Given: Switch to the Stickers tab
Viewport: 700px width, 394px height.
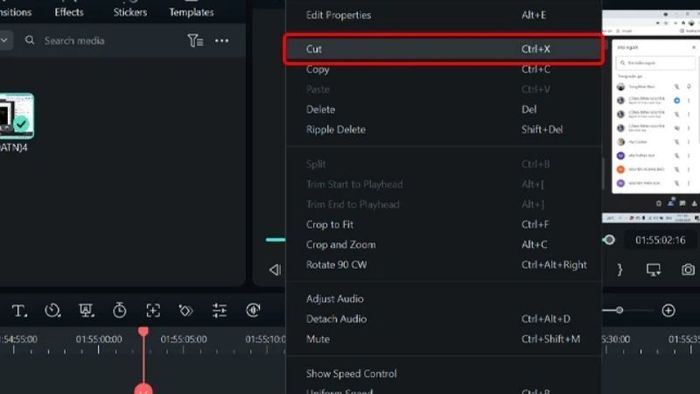Looking at the screenshot, I should pyautogui.click(x=130, y=12).
